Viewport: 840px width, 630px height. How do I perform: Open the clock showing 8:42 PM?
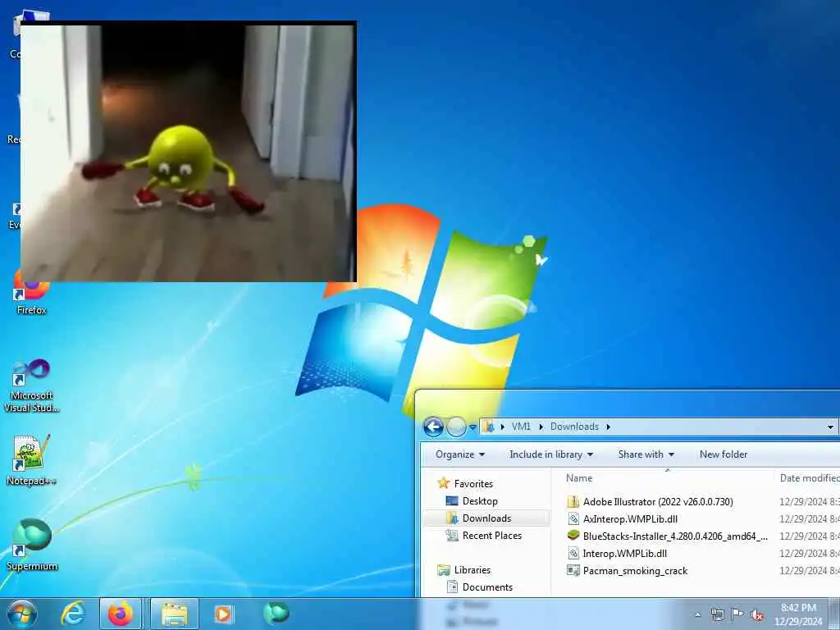(798, 614)
